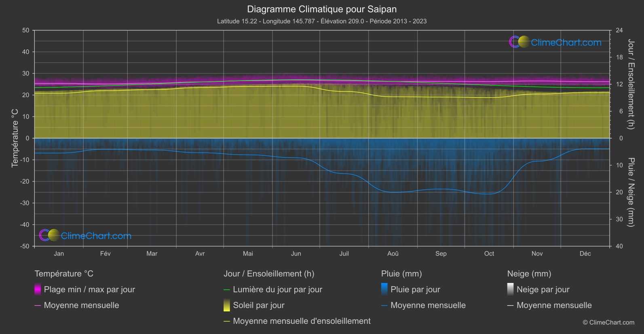
Task: Click the yellow line marker for 'Moyenne mensuelle d'ensoleillement'
Action: pyautogui.click(x=227, y=321)
